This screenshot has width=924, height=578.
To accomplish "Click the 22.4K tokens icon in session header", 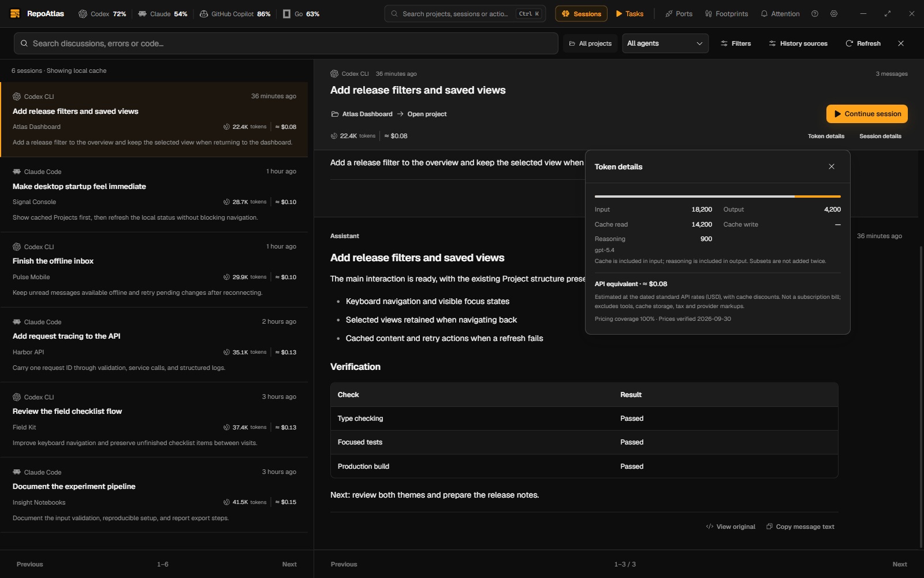I will coord(334,136).
